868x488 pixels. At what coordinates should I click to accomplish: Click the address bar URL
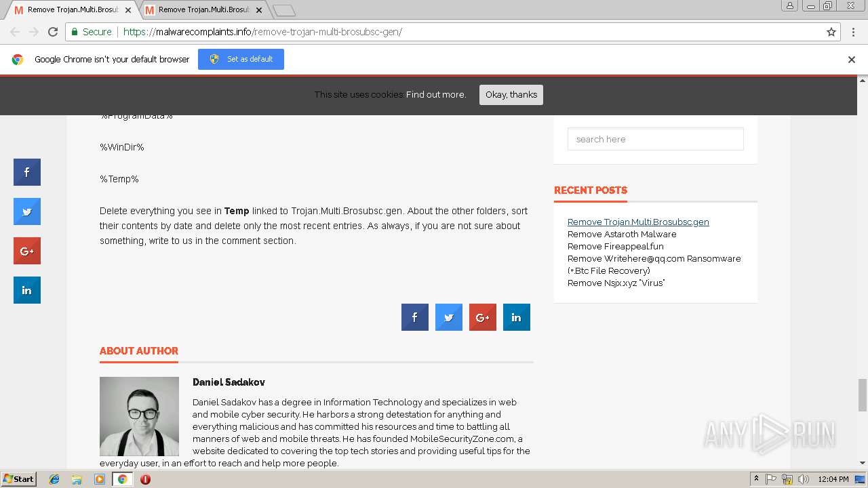262,32
